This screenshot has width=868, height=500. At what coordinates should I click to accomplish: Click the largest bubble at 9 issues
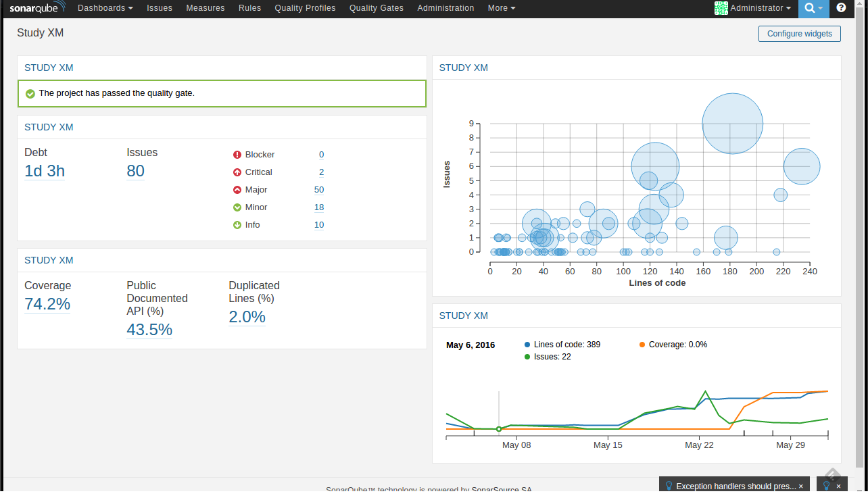(733, 124)
